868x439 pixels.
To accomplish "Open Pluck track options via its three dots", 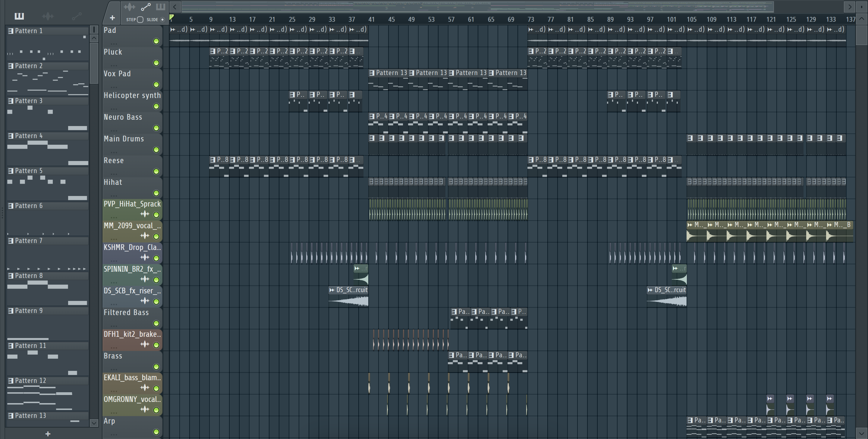I will tap(114, 65).
